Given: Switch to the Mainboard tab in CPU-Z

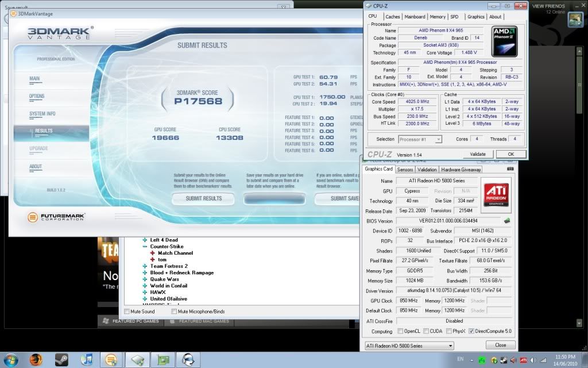Looking at the screenshot, I should point(415,17).
